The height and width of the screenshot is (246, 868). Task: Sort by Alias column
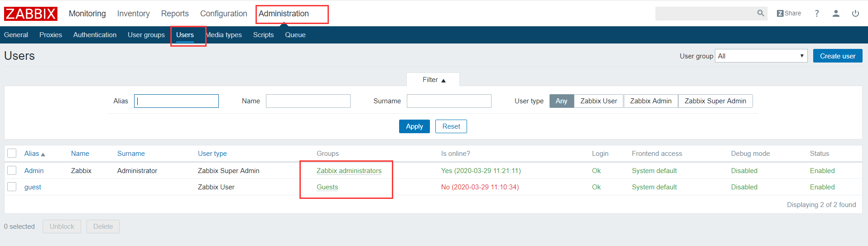34,154
